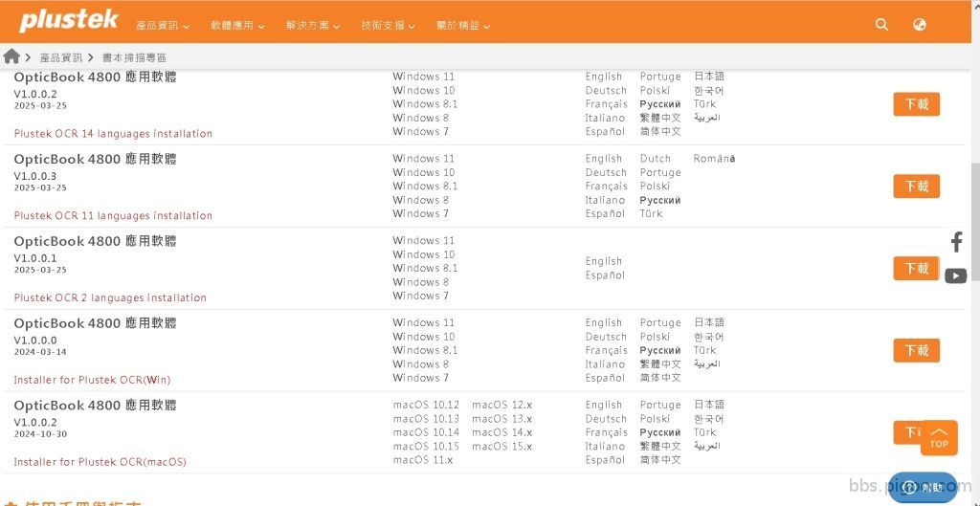This screenshot has width=980, height=506.
Task: Expand 關於精益 menu
Action: [x=462, y=26]
